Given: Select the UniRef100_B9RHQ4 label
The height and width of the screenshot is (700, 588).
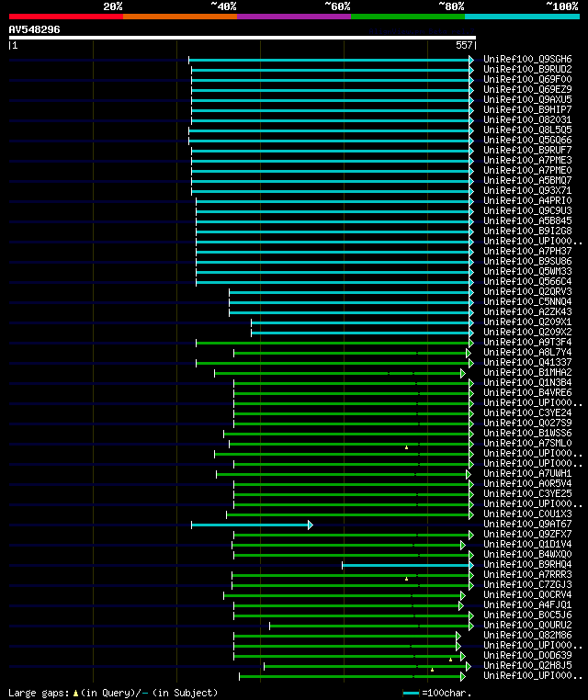Looking at the screenshot, I should coord(527,564).
